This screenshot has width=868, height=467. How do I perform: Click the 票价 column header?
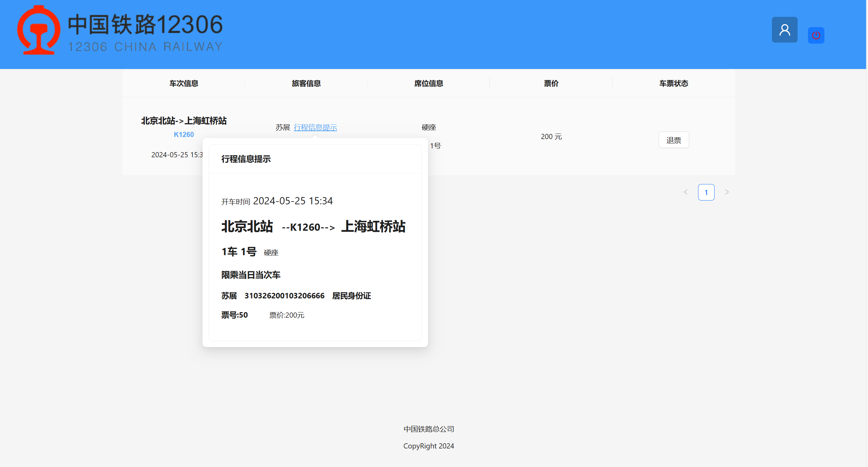pyautogui.click(x=551, y=83)
